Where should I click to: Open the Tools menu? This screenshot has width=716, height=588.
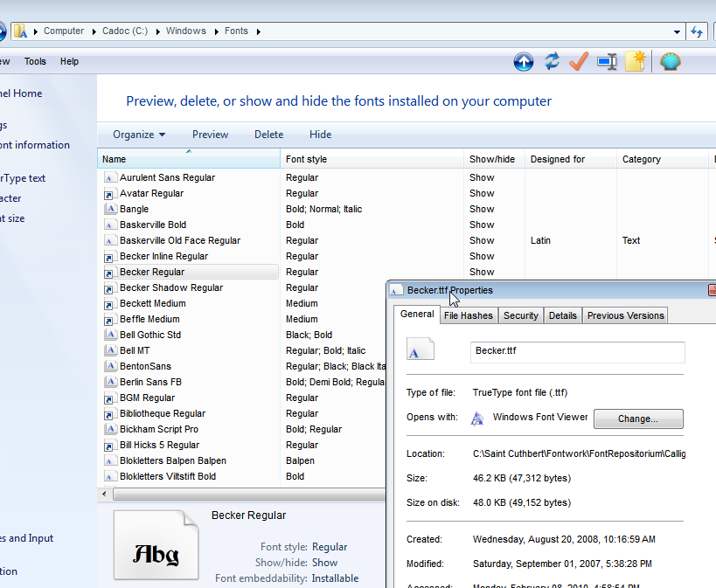click(35, 61)
